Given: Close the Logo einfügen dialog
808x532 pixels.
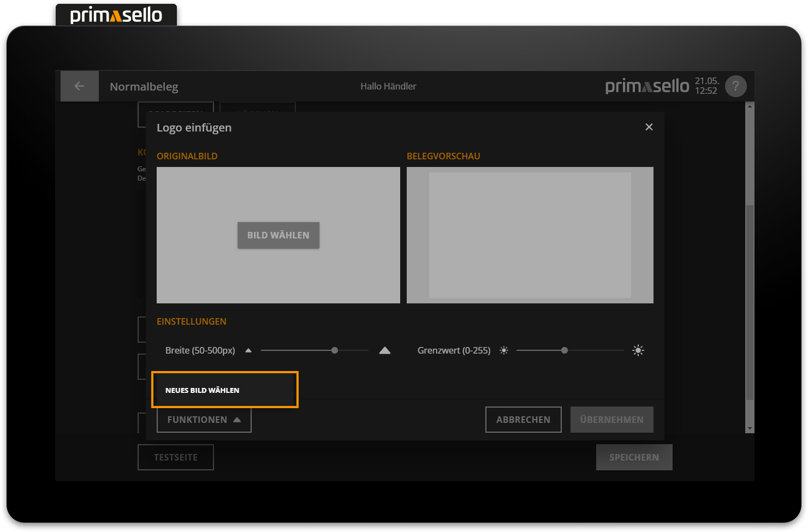Looking at the screenshot, I should click(649, 127).
